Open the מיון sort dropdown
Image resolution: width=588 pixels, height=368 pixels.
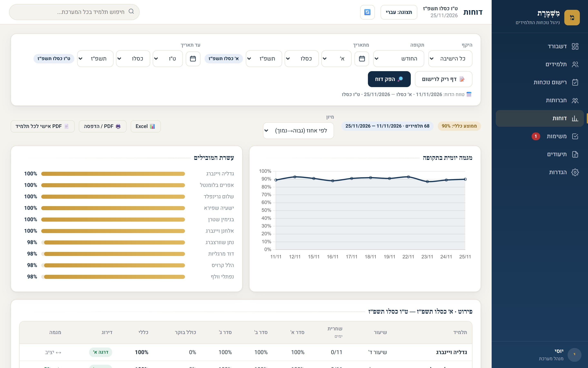point(298,131)
